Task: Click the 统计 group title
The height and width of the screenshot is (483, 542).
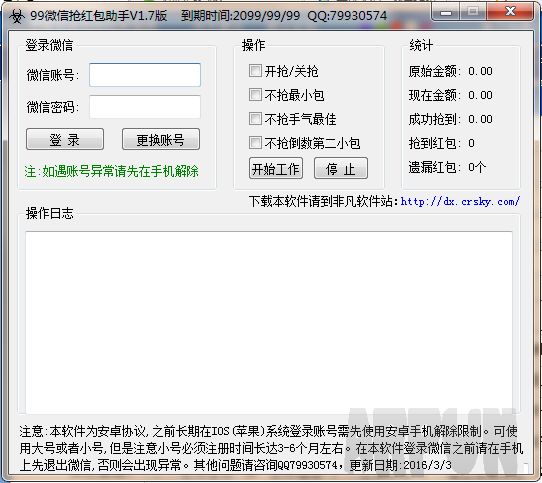Action: (x=421, y=45)
